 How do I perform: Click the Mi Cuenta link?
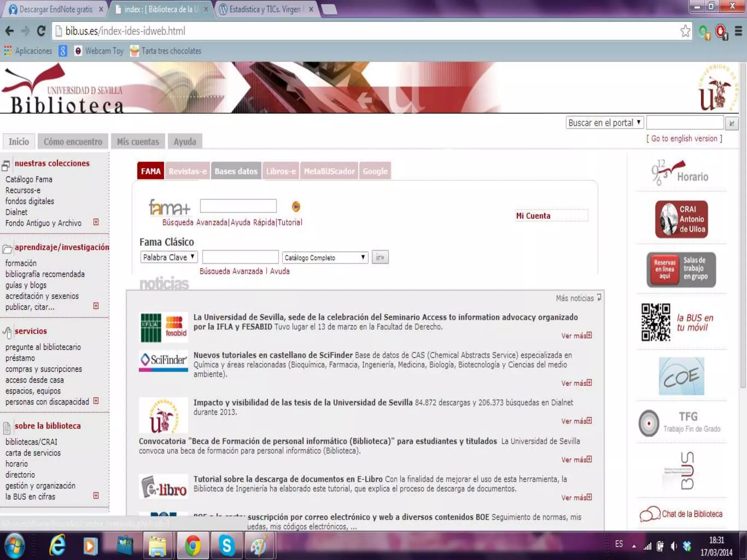(533, 216)
